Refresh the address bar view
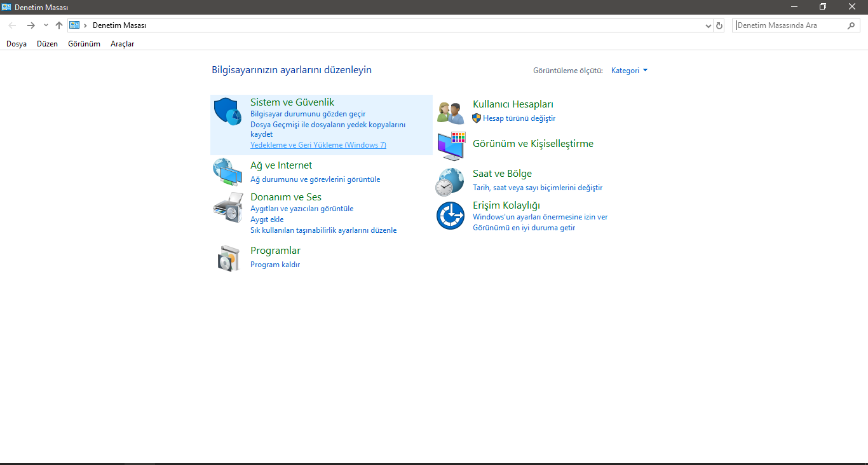Screen dimensions: 868x465 tap(719, 25)
